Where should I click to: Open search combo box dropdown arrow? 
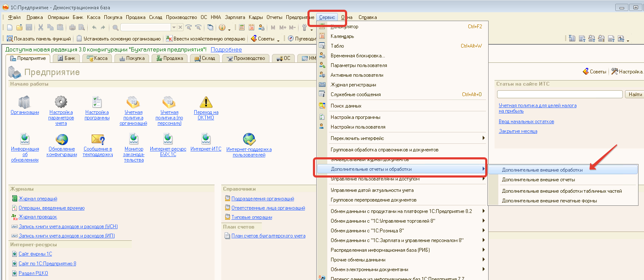pos(173,27)
